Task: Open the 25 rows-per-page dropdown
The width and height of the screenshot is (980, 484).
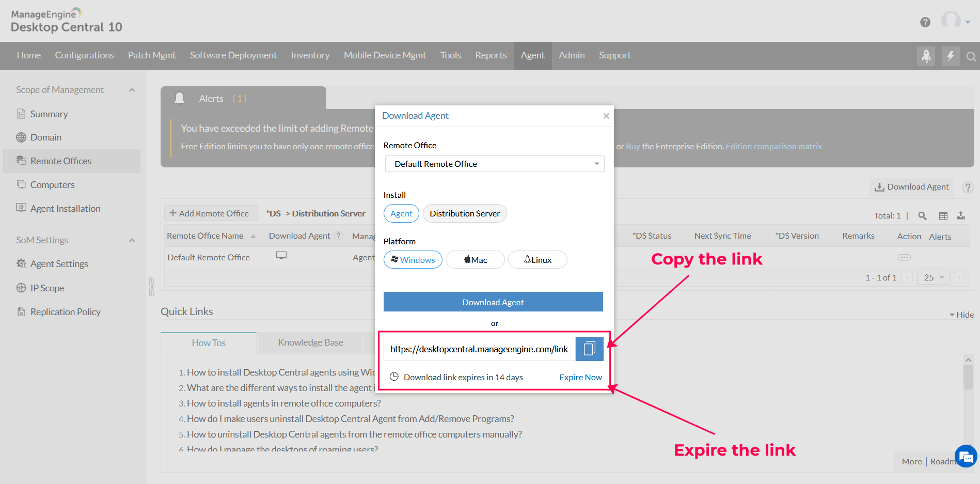Action: pos(933,277)
